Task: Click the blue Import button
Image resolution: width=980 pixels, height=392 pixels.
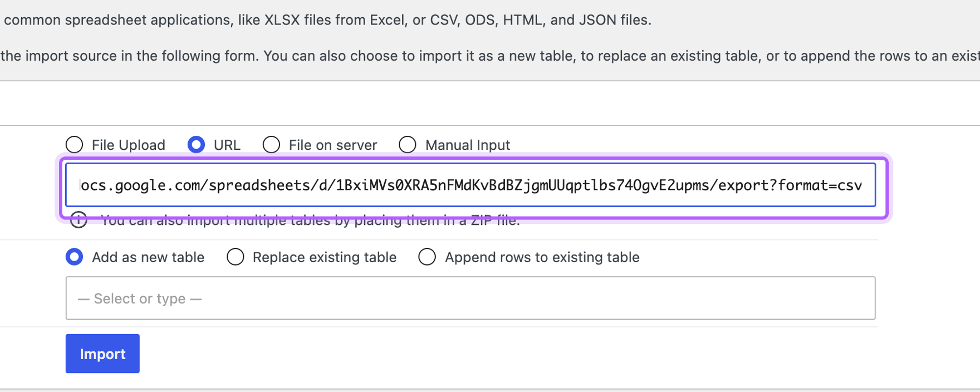Action: [102, 353]
